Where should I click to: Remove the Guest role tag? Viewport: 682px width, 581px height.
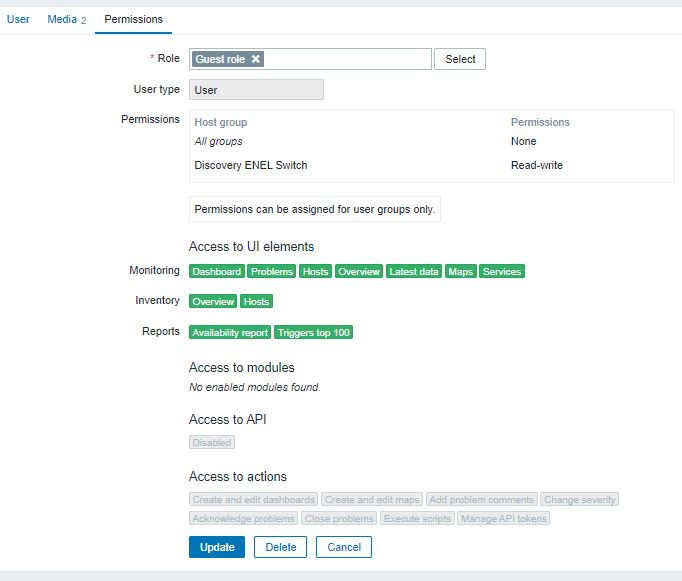point(256,60)
